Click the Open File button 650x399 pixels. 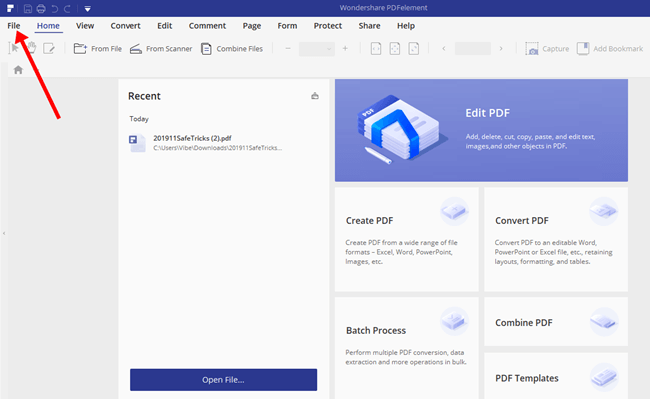(x=223, y=380)
